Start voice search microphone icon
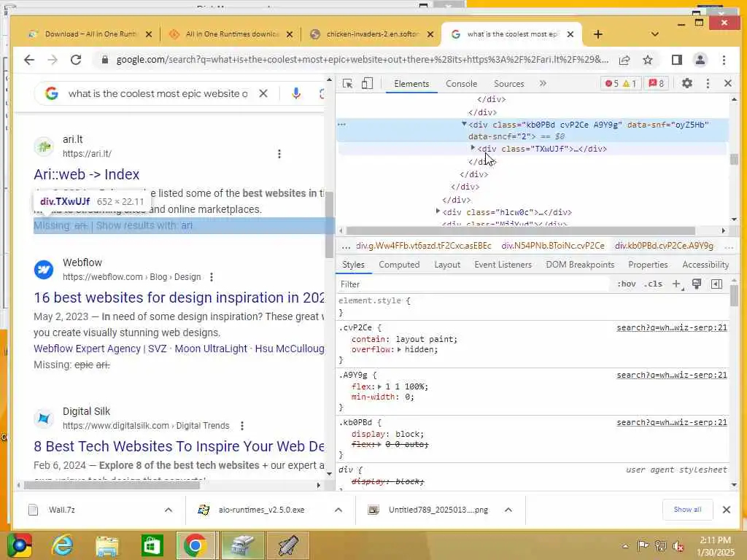The width and height of the screenshot is (747, 560). point(296,93)
